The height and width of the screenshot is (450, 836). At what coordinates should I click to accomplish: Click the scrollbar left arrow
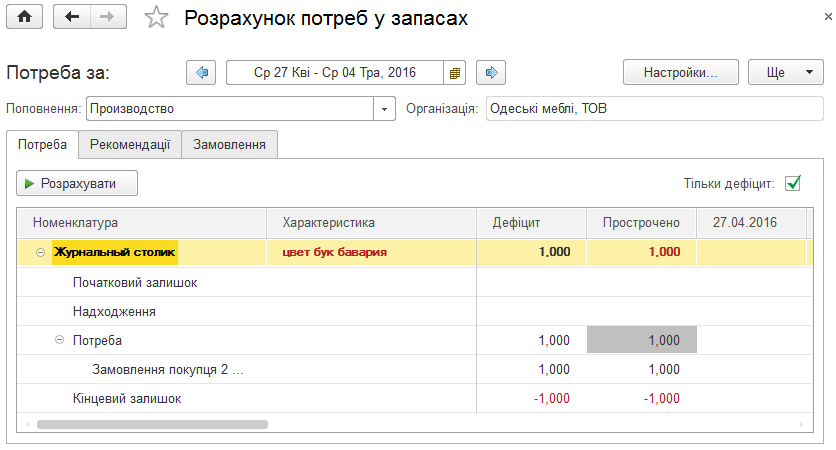(28, 424)
